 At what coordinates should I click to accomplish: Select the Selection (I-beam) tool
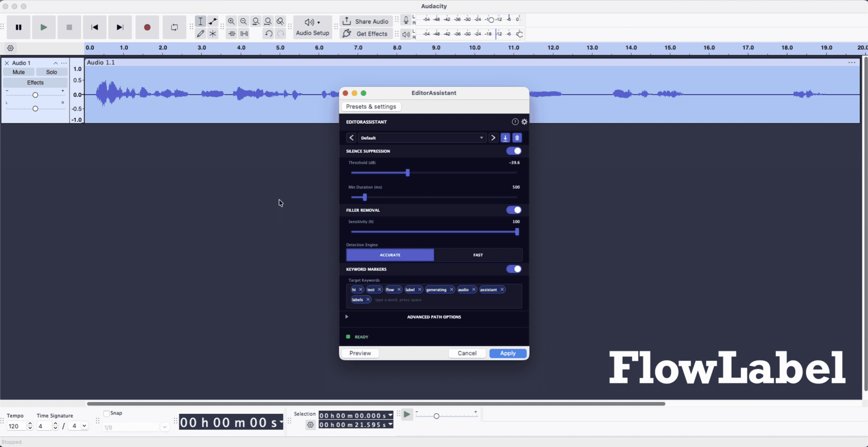(x=200, y=21)
